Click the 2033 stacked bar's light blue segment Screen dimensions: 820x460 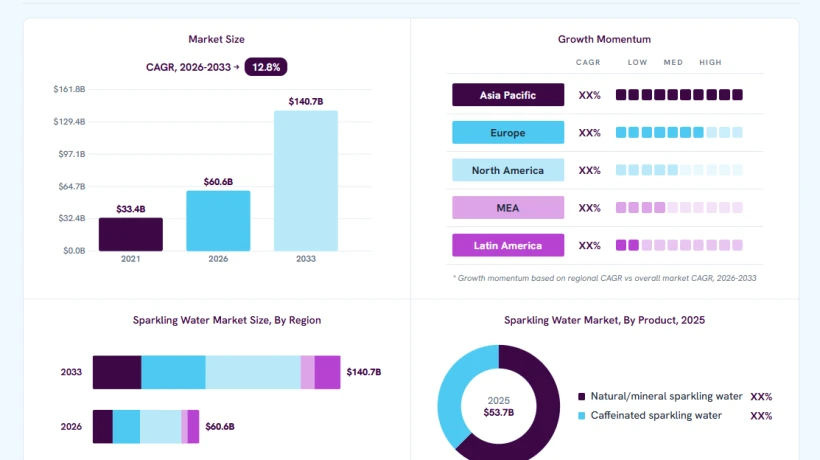[x=253, y=372]
